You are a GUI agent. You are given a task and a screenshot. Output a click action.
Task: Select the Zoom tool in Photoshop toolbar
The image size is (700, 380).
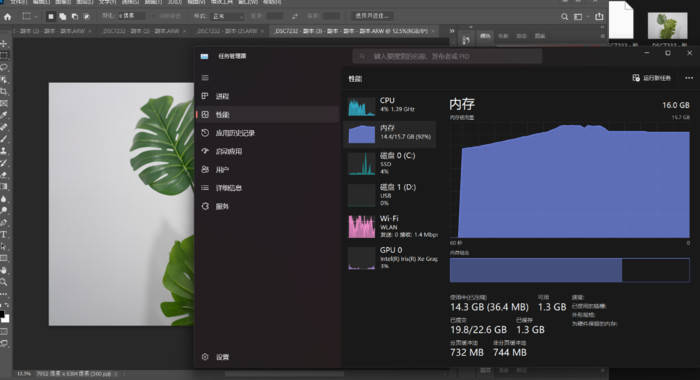(4, 282)
